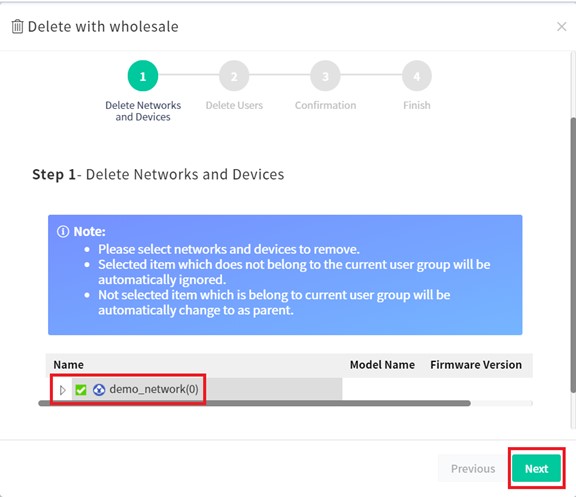The width and height of the screenshot is (576, 497).
Task: Click the step 2 Delete Users circle
Action: click(x=234, y=76)
